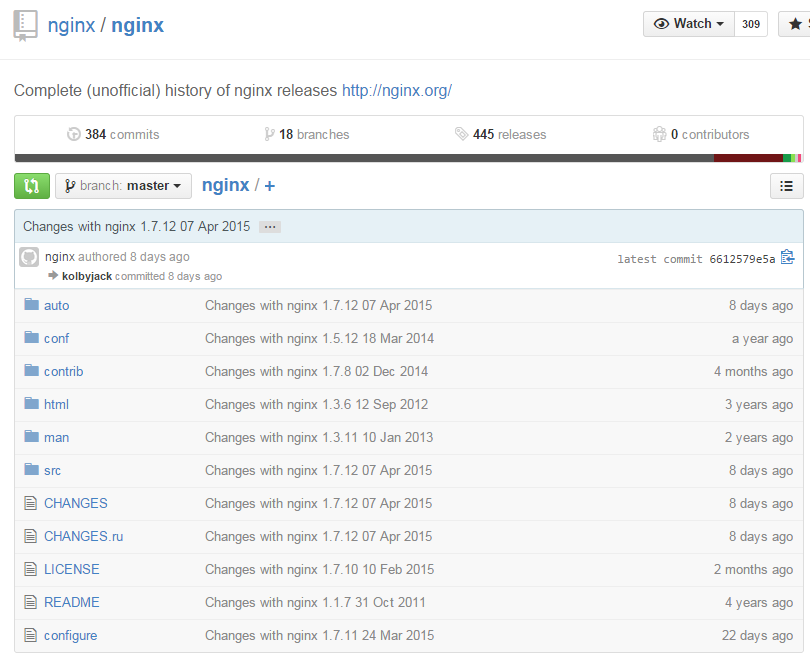Click the dark gray language bar segment

pos(364,158)
